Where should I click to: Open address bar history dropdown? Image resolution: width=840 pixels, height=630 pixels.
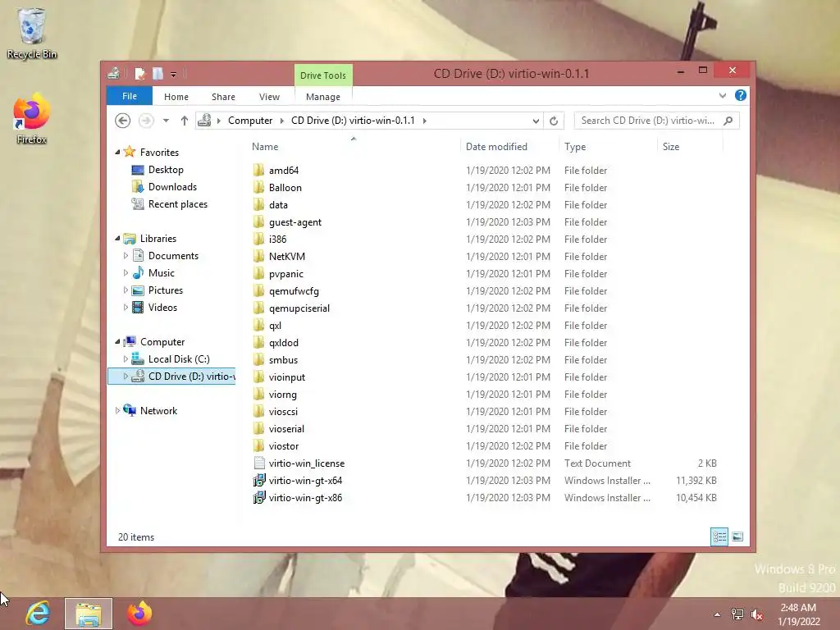pos(536,121)
